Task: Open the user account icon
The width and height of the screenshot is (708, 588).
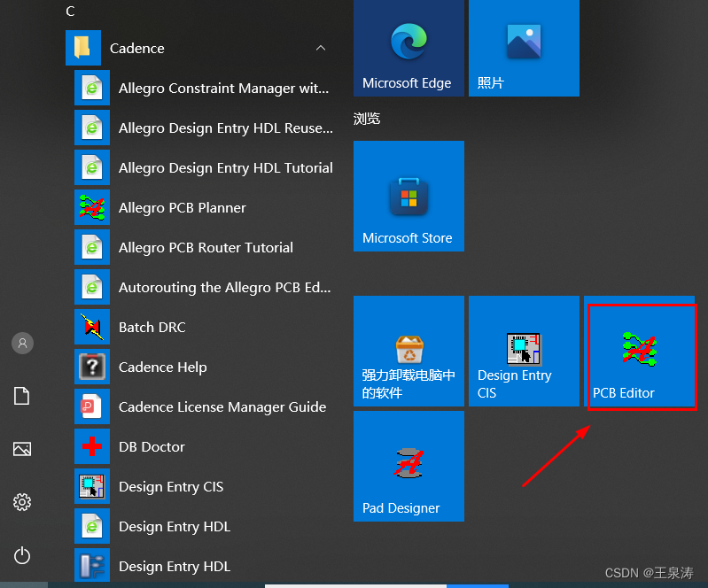Action: (x=22, y=344)
